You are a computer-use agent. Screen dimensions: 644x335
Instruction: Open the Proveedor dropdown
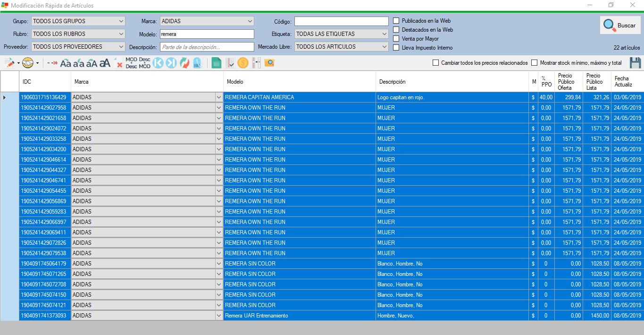[78, 47]
